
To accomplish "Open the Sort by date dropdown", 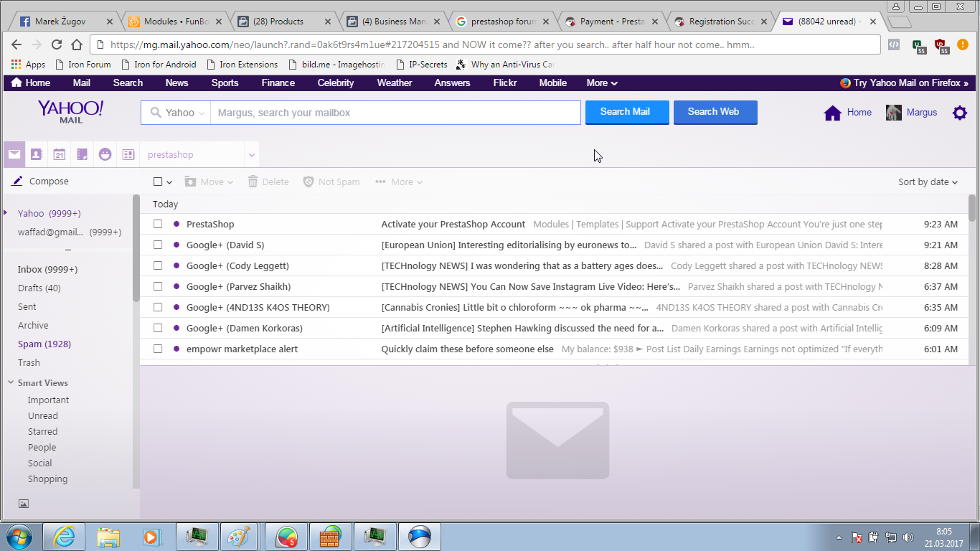I will [x=928, y=182].
